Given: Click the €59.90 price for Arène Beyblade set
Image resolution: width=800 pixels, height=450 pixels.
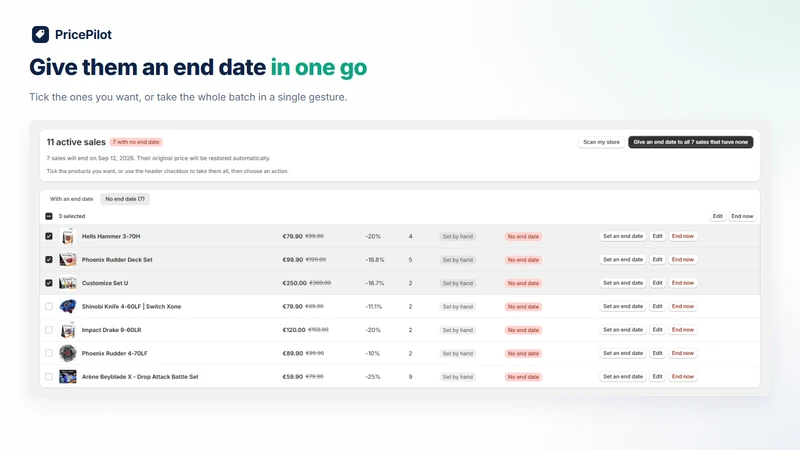Looking at the screenshot, I should tap(292, 377).
